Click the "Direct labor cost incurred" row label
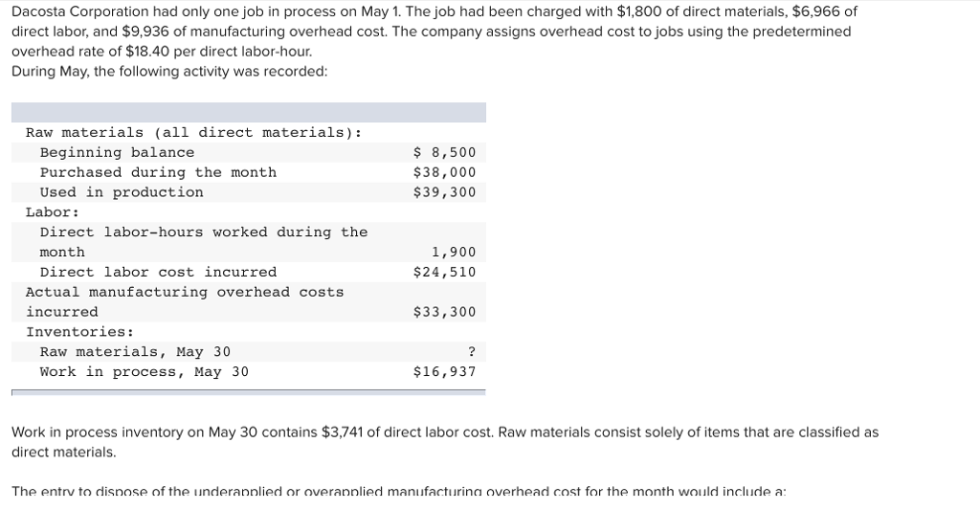This screenshot has width=980, height=509. [x=158, y=273]
